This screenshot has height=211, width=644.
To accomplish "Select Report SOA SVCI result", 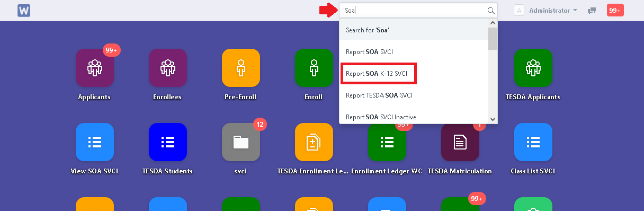I will [x=414, y=52].
